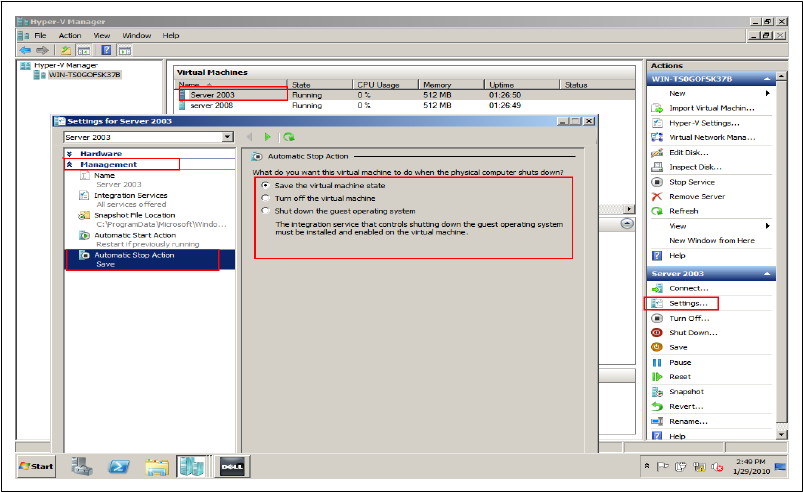Viewport: 803px width, 492px height.
Task: Click the Windows Start button
Action: pos(37,467)
